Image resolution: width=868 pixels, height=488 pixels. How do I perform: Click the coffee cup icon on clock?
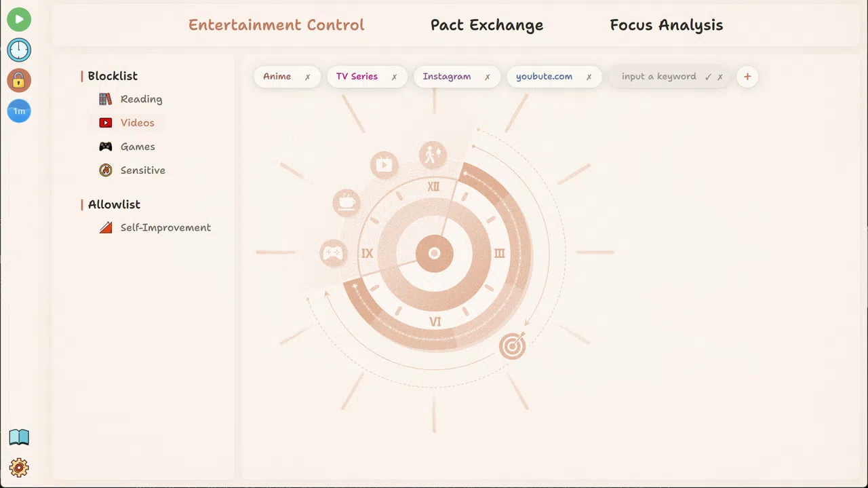[x=347, y=203]
